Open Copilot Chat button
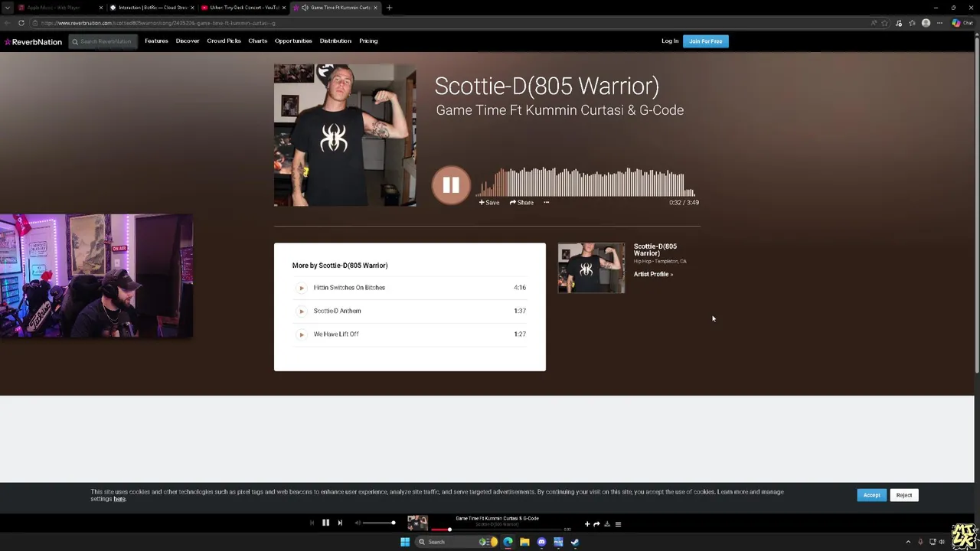Image resolution: width=980 pixels, height=551 pixels. click(962, 23)
